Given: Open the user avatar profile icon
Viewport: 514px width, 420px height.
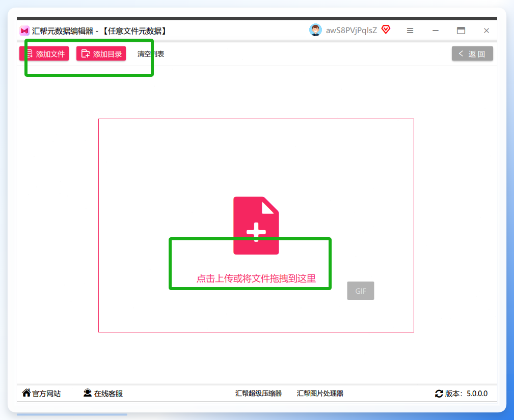Looking at the screenshot, I should click(x=315, y=31).
